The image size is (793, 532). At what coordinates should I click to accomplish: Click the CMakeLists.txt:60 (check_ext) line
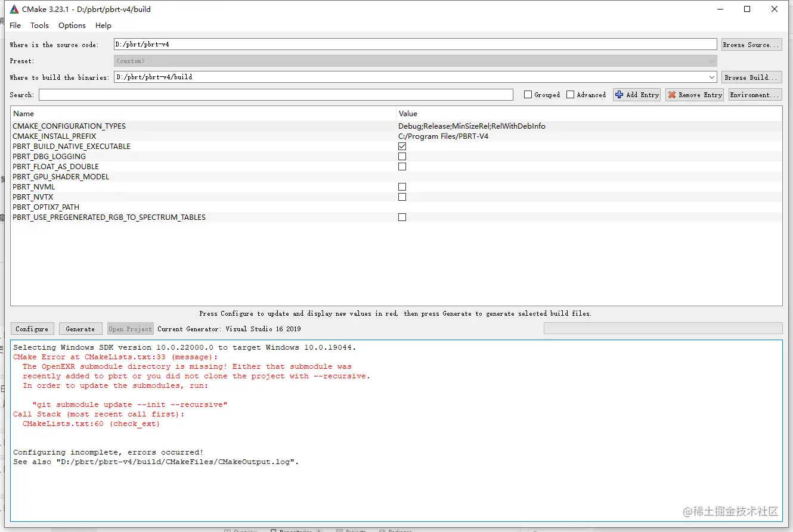pyautogui.click(x=91, y=424)
